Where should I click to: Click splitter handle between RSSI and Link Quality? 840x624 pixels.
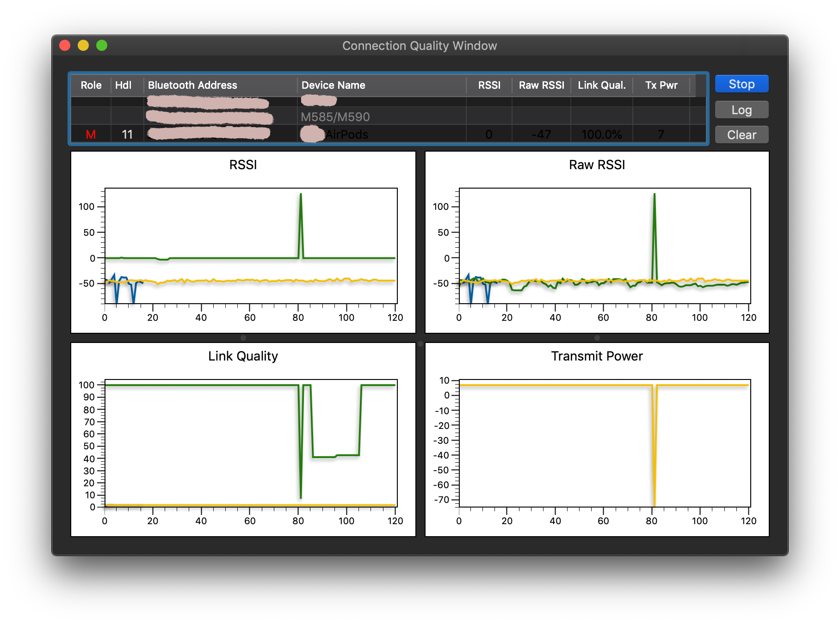click(243, 338)
